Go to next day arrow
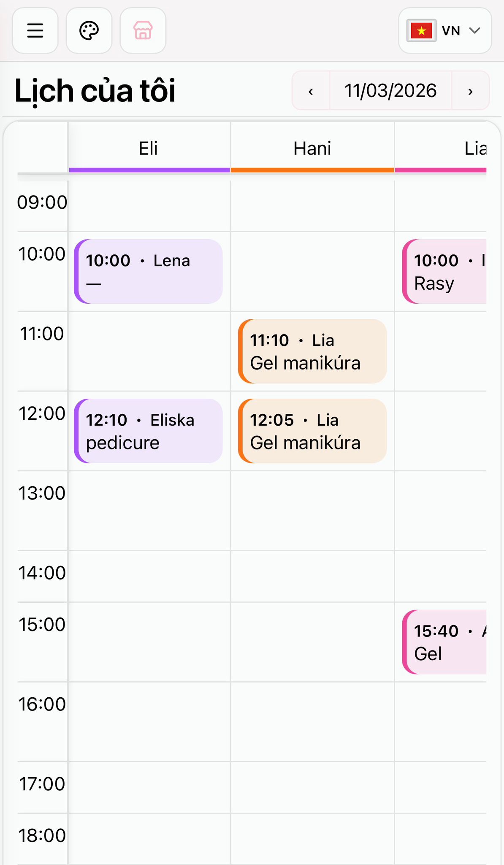Viewport: 504px width, 865px height. point(470,91)
